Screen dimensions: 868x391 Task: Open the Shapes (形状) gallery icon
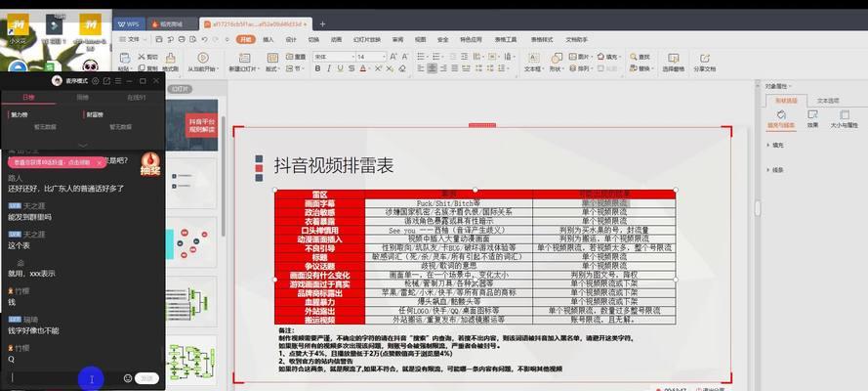[557, 58]
